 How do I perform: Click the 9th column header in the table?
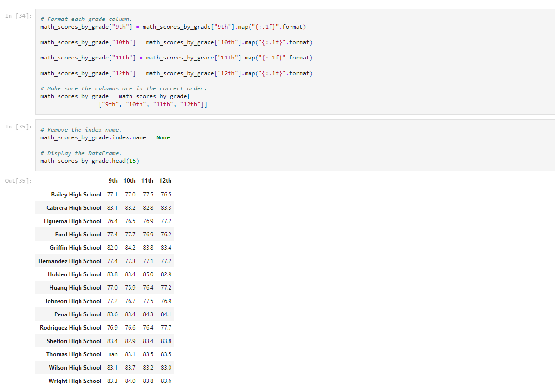coord(113,181)
